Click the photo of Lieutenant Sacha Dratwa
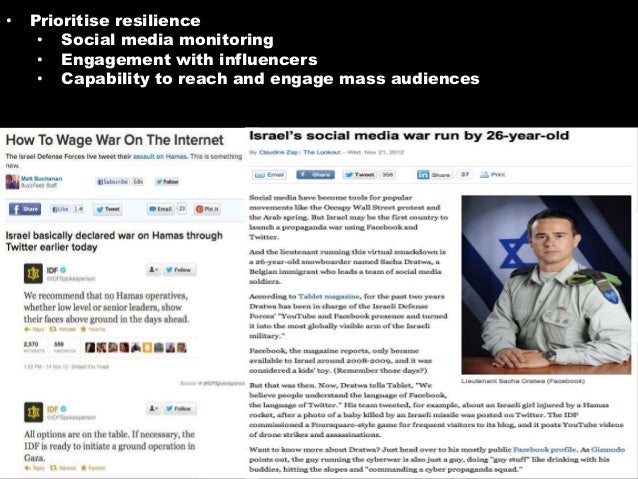 pos(546,285)
